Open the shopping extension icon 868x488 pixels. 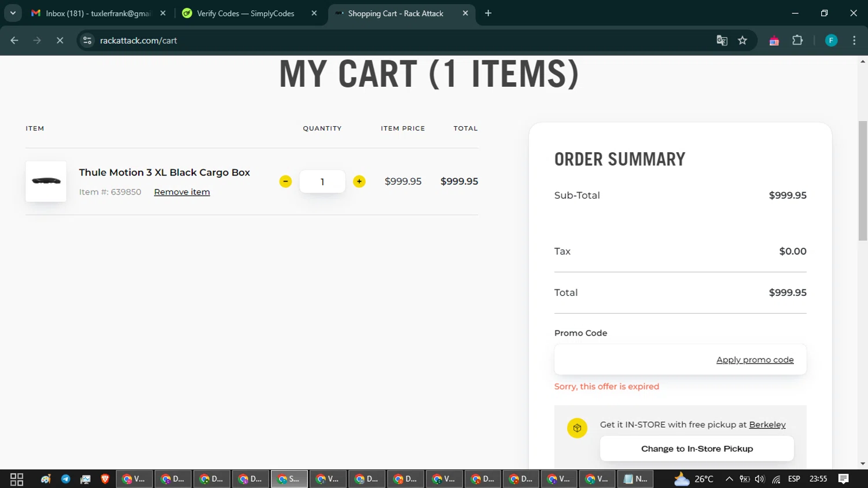[x=774, y=41]
